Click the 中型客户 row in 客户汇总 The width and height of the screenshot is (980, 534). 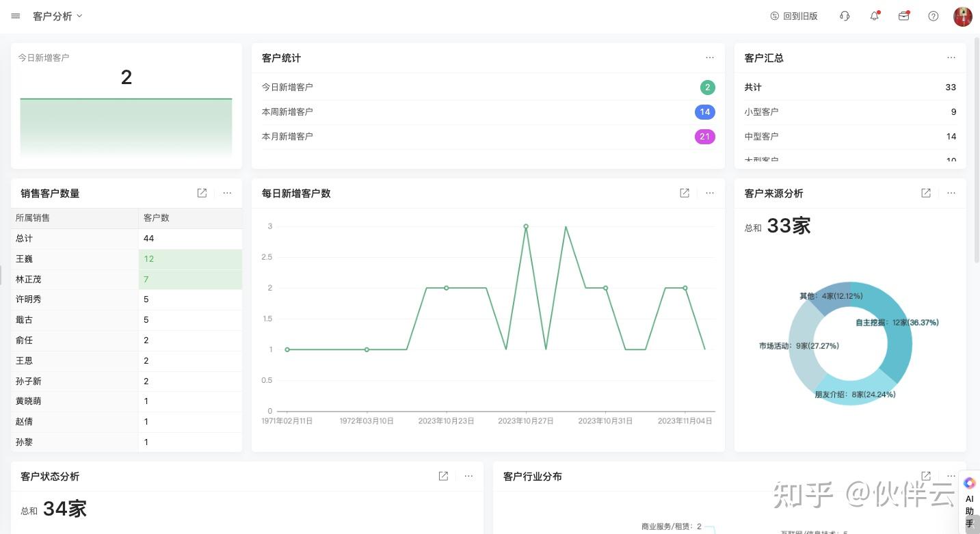coord(850,137)
